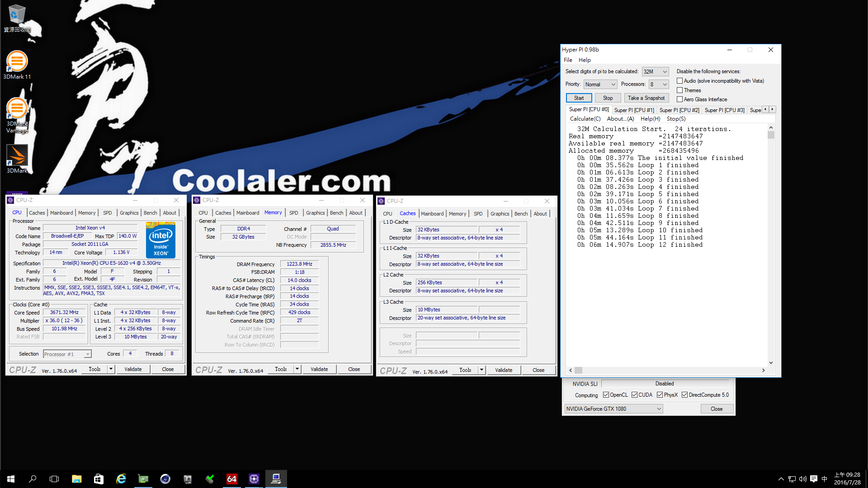Open the Windows Store taskbar icon

click(x=99, y=479)
